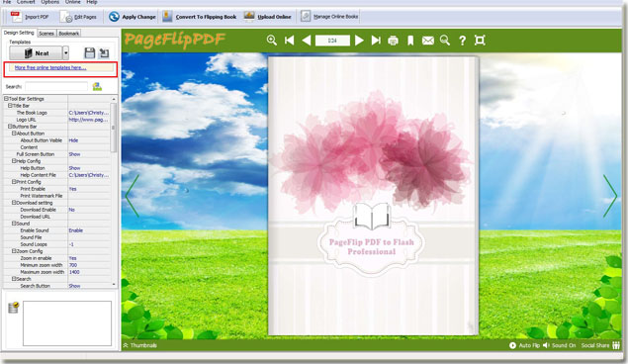Select the Logo URL value
Viewport: 628px width, 364px height.
88,120
